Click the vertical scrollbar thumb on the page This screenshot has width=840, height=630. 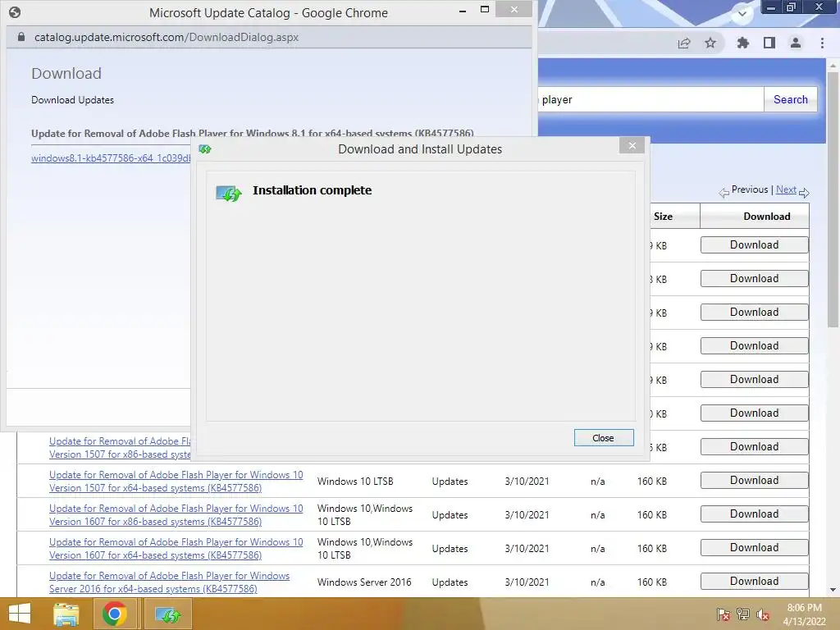pos(833,199)
